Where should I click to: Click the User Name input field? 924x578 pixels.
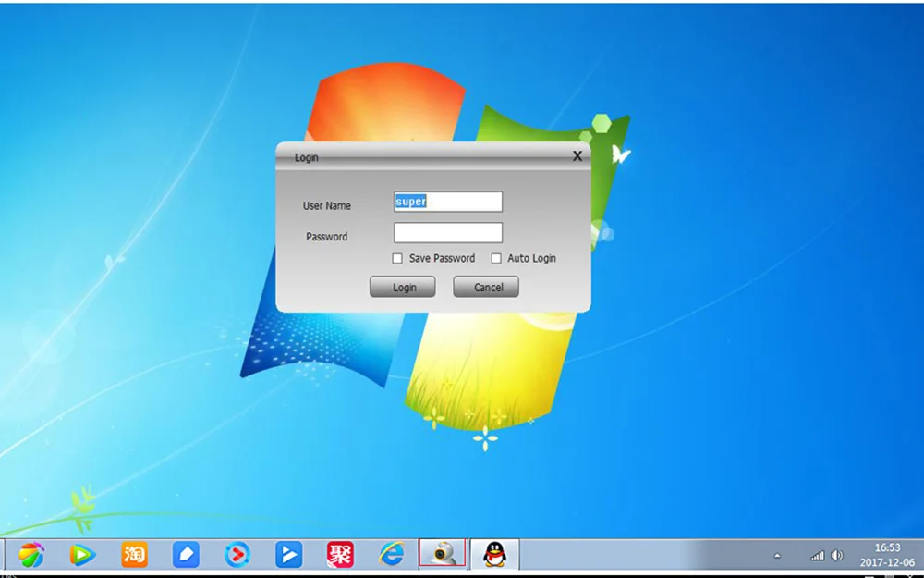click(448, 202)
